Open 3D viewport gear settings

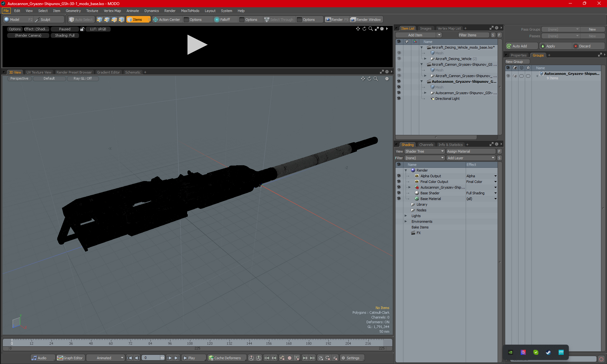[387, 79]
